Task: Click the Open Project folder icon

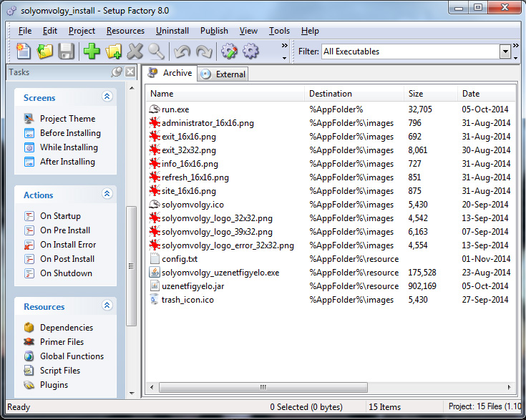Action: (45, 52)
